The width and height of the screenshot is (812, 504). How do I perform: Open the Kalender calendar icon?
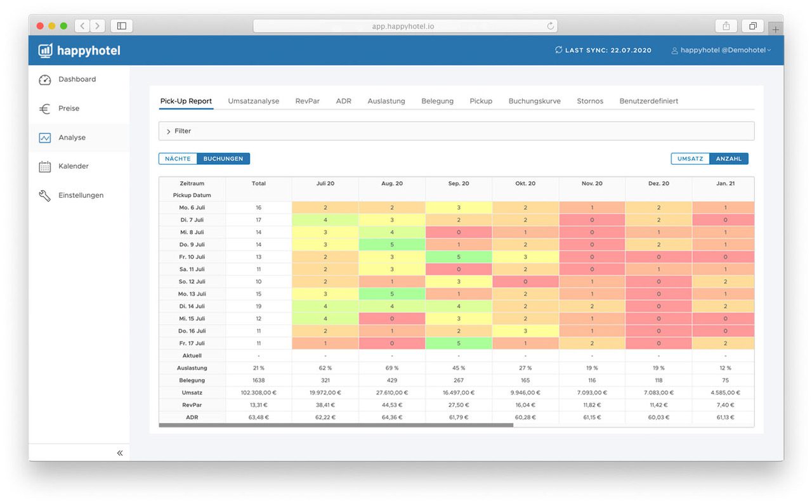pos(44,167)
